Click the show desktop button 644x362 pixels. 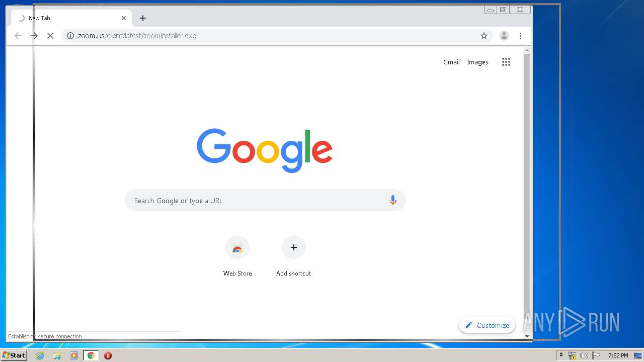[638, 355]
